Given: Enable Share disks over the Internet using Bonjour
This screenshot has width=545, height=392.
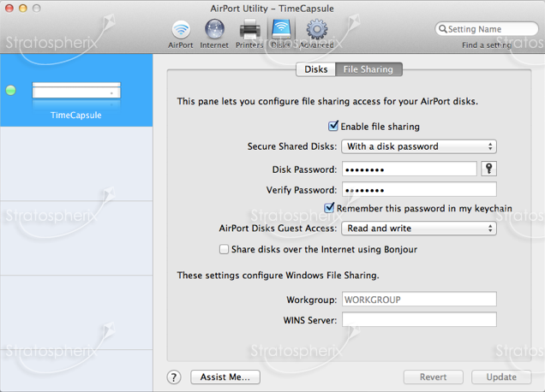Looking at the screenshot, I should point(224,249).
